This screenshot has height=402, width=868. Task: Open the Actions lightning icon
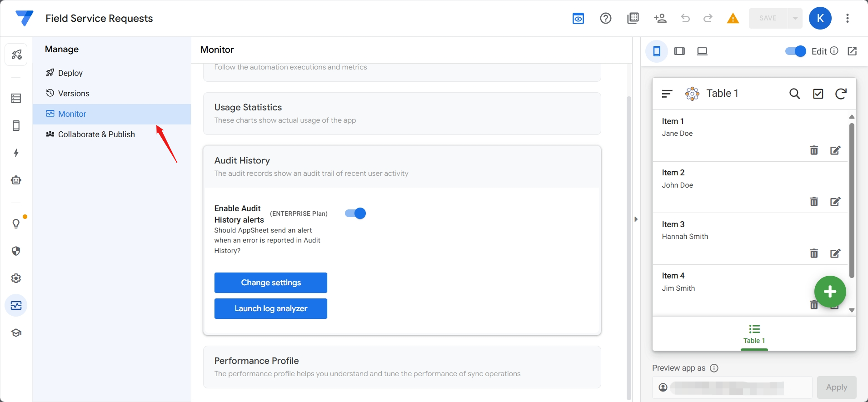click(x=16, y=153)
